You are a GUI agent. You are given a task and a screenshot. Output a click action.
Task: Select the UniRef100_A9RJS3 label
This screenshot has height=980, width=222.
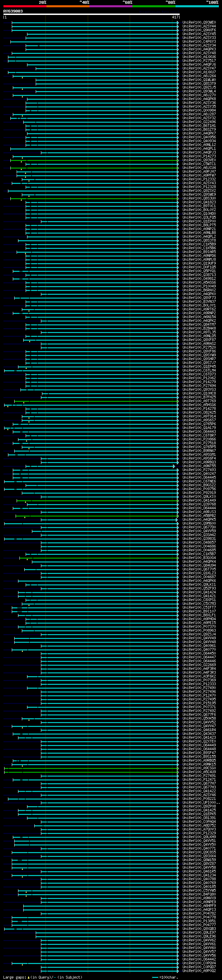coord(199,512)
